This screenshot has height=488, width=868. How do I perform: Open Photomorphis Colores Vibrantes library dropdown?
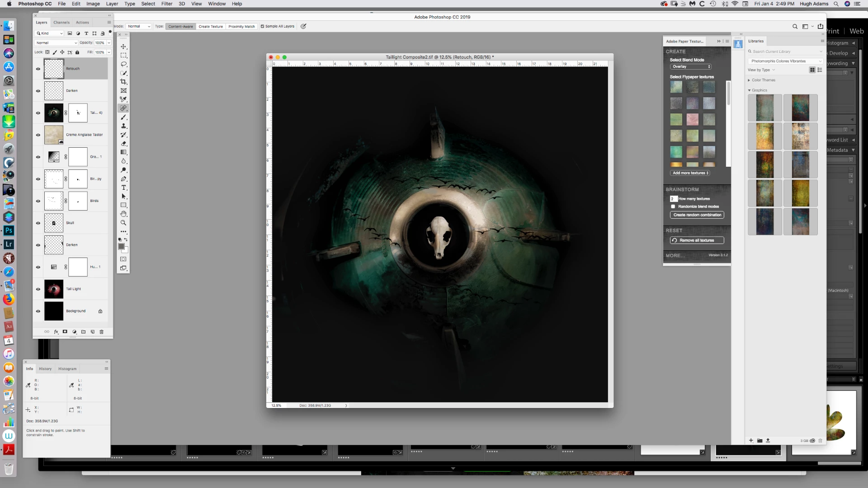tap(785, 61)
